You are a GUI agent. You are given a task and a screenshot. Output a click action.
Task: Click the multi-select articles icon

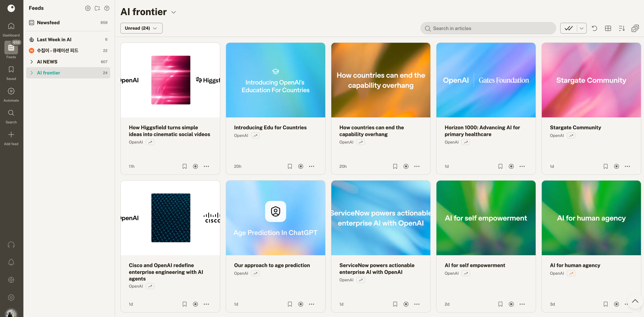pyautogui.click(x=635, y=28)
